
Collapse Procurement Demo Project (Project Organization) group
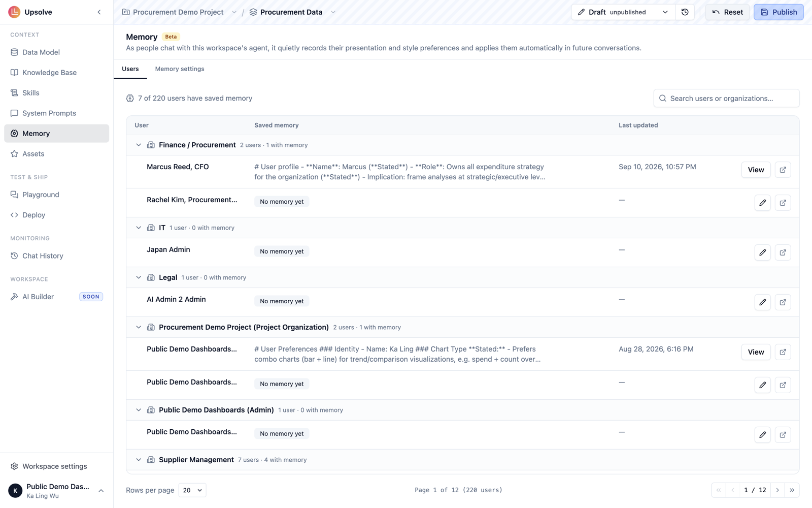(139, 328)
